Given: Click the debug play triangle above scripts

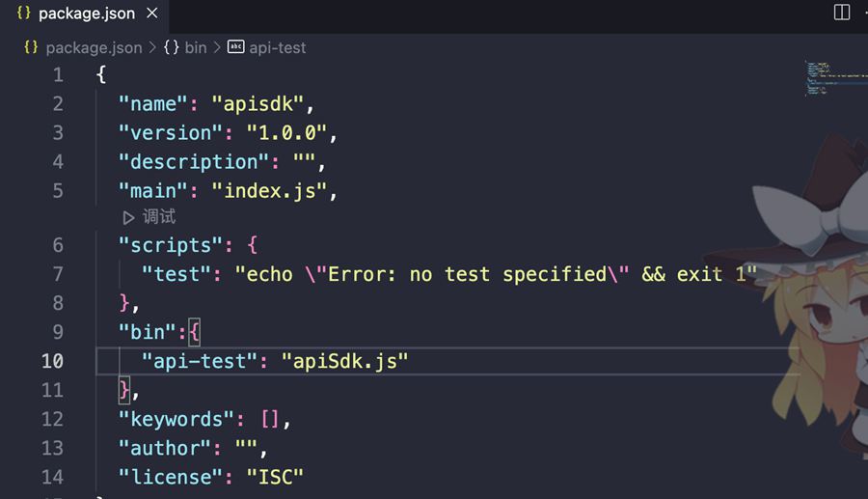Looking at the screenshot, I should (x=128, y=218).
